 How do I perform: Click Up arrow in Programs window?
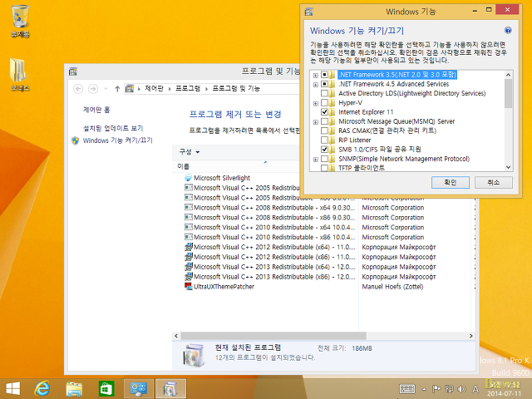pos(117,89)
